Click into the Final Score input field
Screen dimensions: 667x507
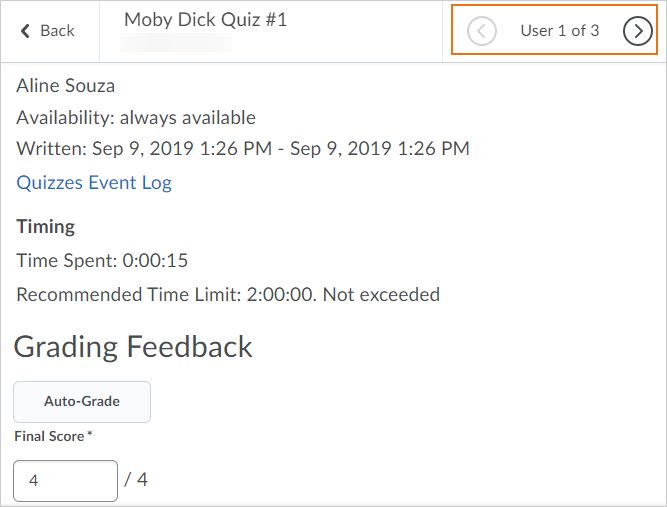[65, 480]
